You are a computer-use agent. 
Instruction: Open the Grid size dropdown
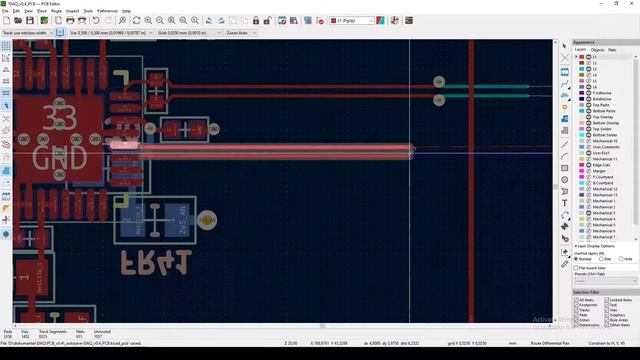(190, 33)
